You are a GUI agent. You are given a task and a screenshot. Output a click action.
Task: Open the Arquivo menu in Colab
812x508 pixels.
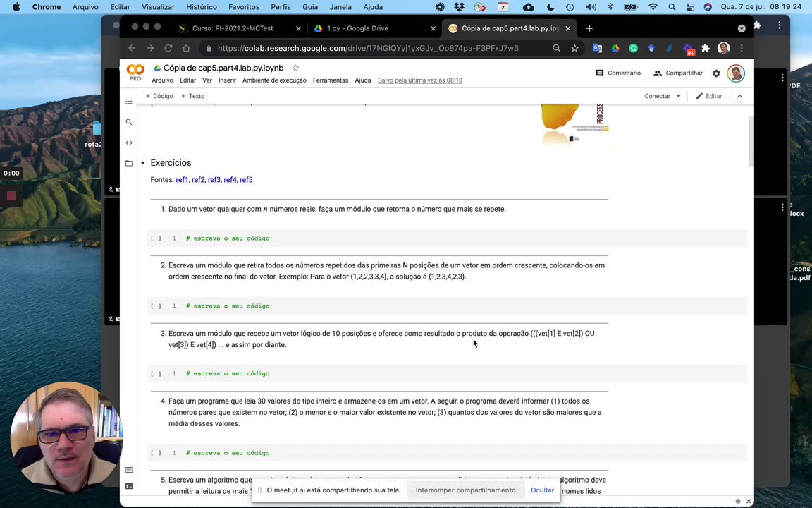163,80
